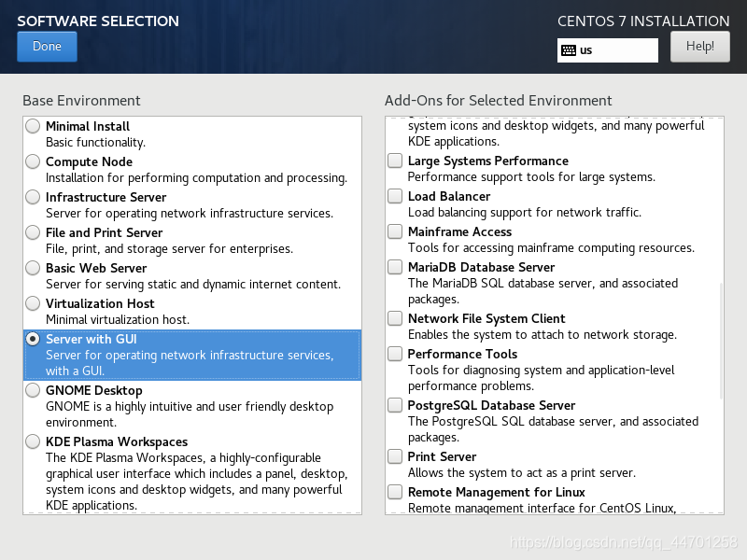Click 'Allows the system to act as a print server.'
This screenshot has width=747, height=560.
(522, 473)
